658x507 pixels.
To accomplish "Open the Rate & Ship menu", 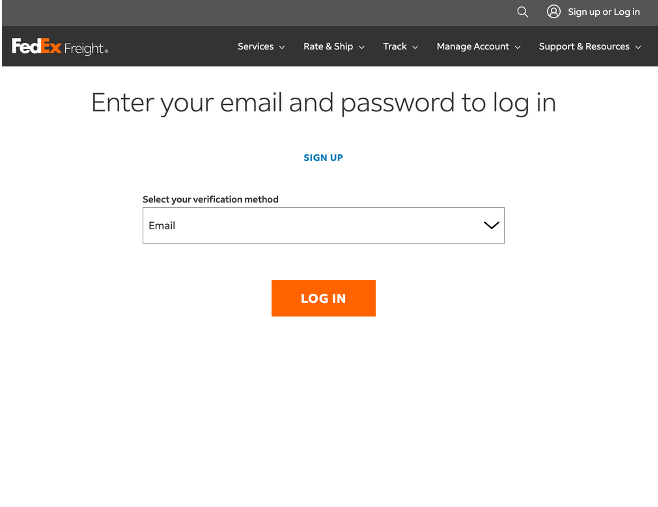I will [334, 47].
